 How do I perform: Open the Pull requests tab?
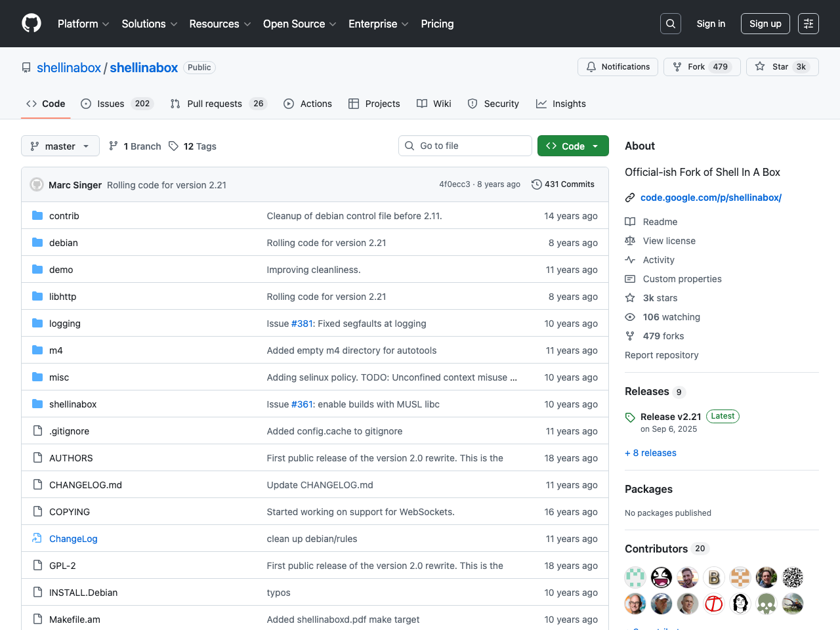[x=214, y=104]
